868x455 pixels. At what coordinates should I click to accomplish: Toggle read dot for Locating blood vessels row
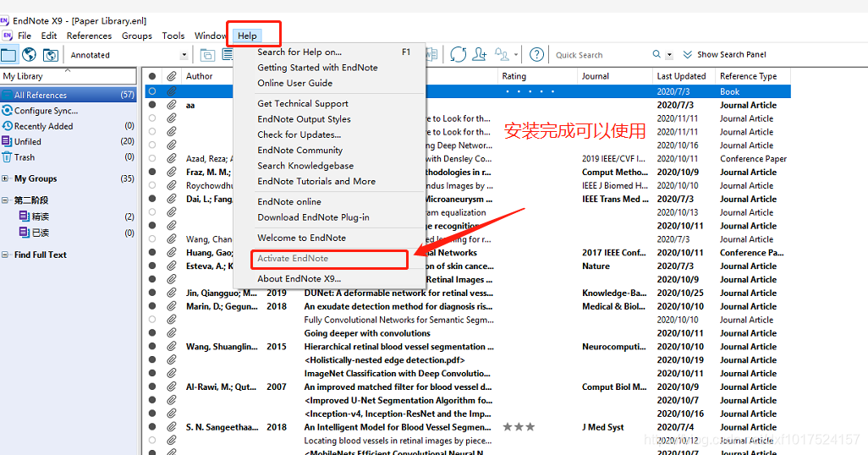point(152,441)
